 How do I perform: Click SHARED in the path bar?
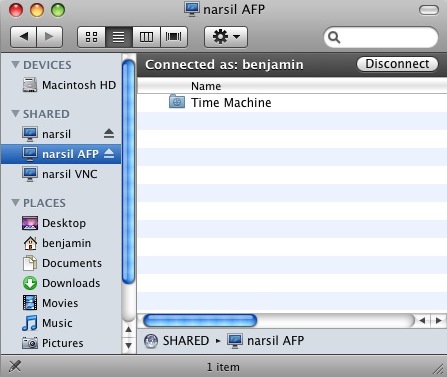186,341
